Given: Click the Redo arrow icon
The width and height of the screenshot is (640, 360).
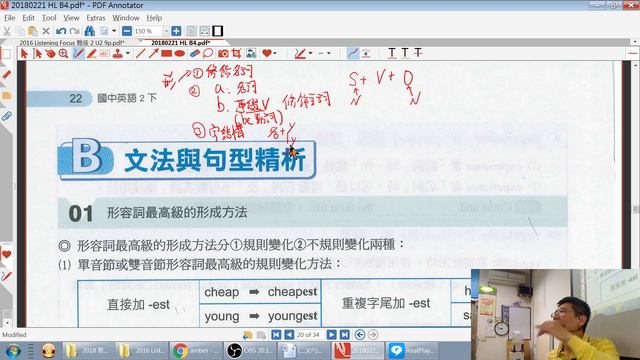Looking at the screenshot, I should 74,31.
